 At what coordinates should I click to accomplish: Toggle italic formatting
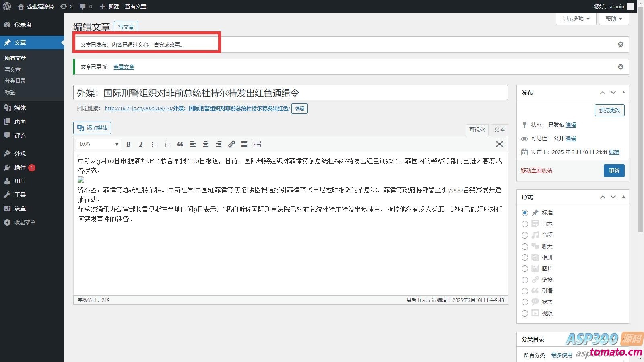(141, 144)
